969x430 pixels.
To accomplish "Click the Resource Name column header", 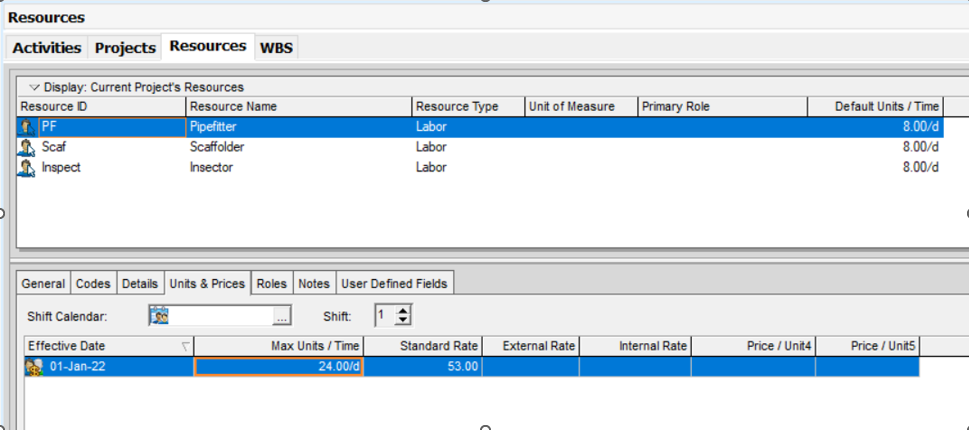I will [298, 106].
